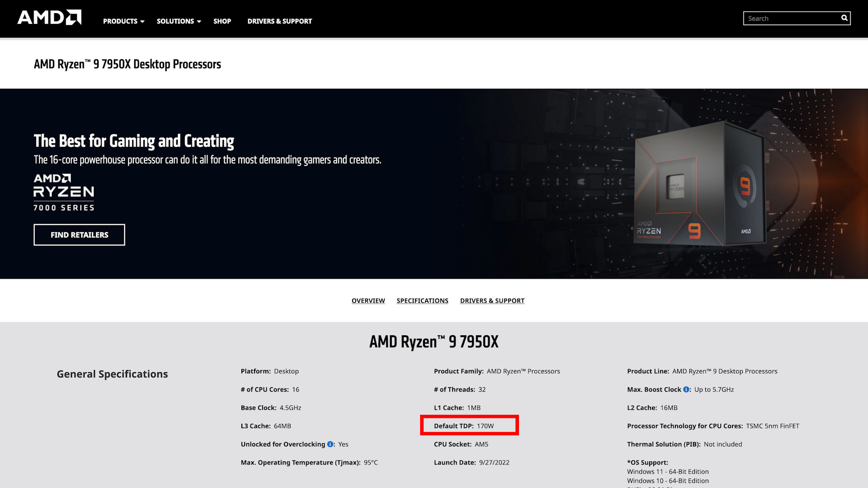The height and width of the screenshot is (488, 868).
Task: Click the search magnifier icon
Action: coord(844,18)
